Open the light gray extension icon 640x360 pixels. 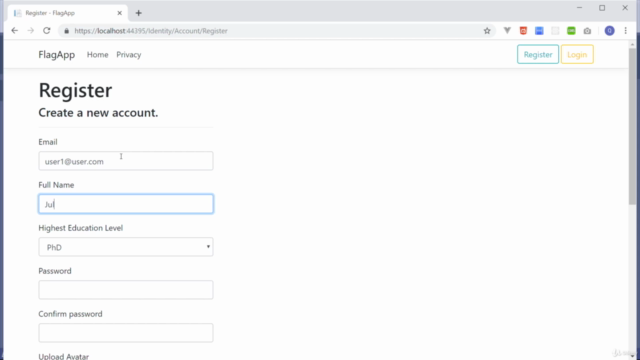point(555,31)
